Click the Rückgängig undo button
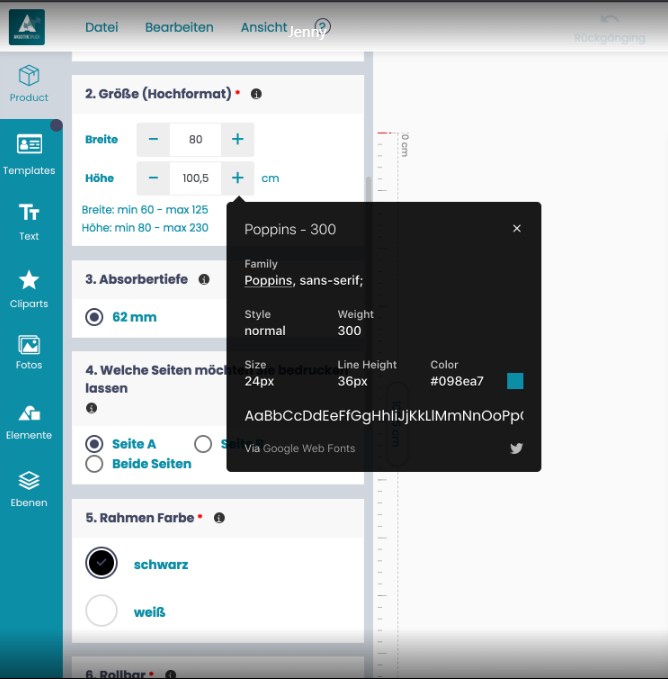The image size is (668, 679). (610, 29)
